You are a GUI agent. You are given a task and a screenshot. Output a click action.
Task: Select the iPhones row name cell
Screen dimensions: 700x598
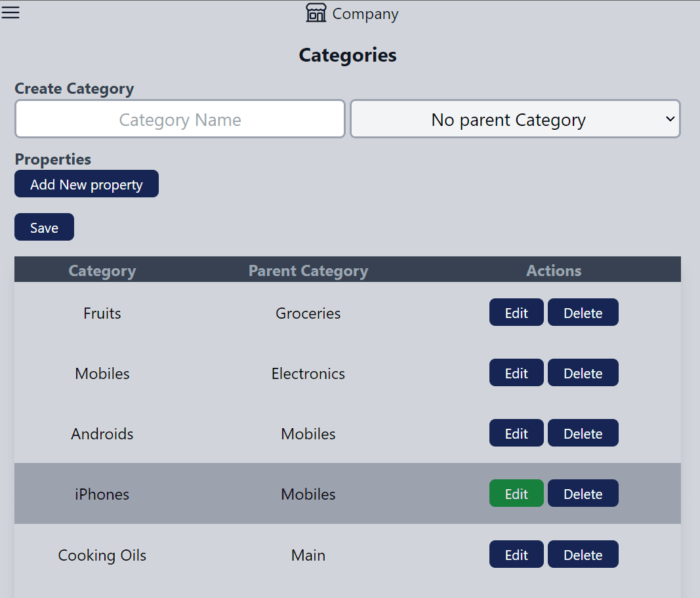[102, 494]
